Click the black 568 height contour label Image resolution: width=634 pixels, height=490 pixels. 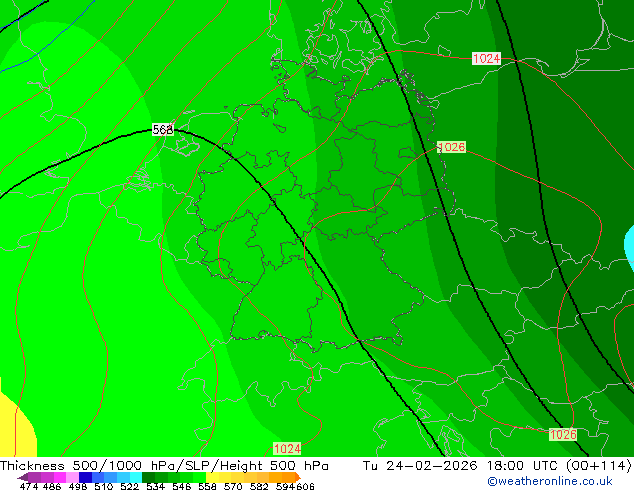pos(163,130)
